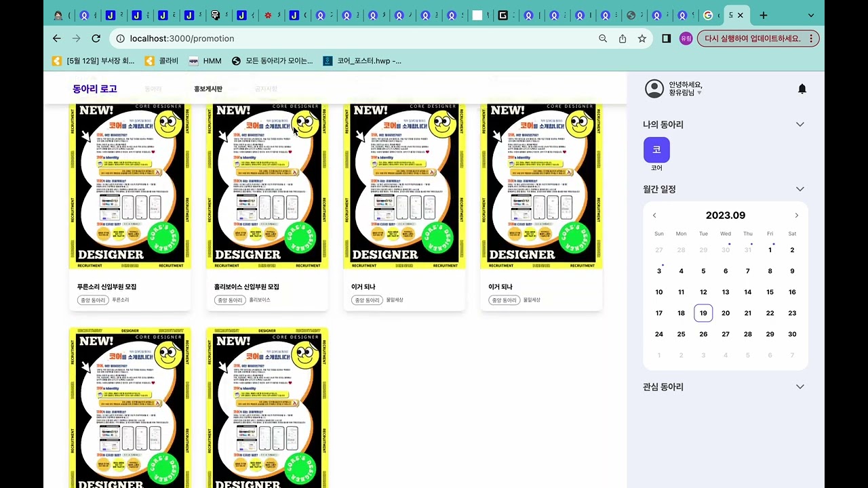Open the 코어 club icon
Viewport: 868px width, 488px height.
[656, 150]
